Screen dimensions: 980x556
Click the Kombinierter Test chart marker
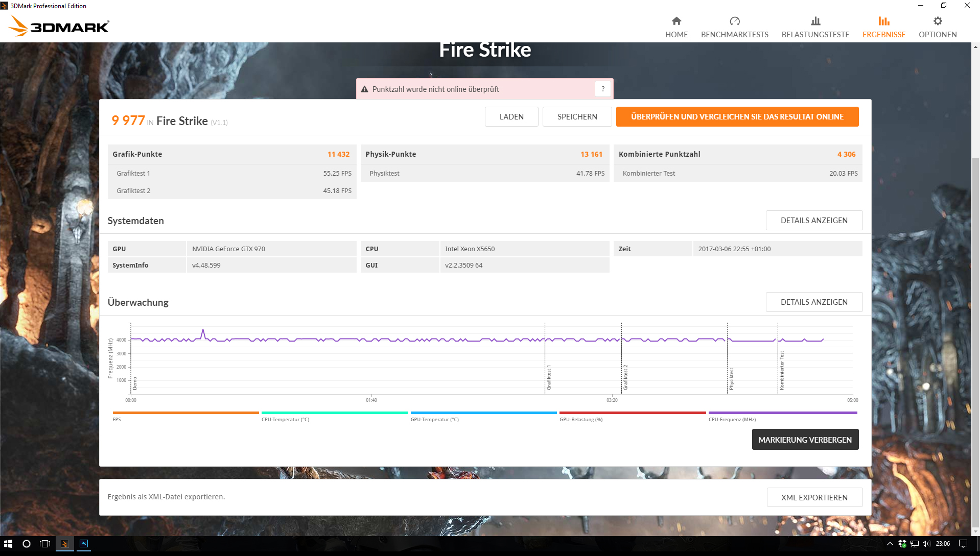[782, 371]
